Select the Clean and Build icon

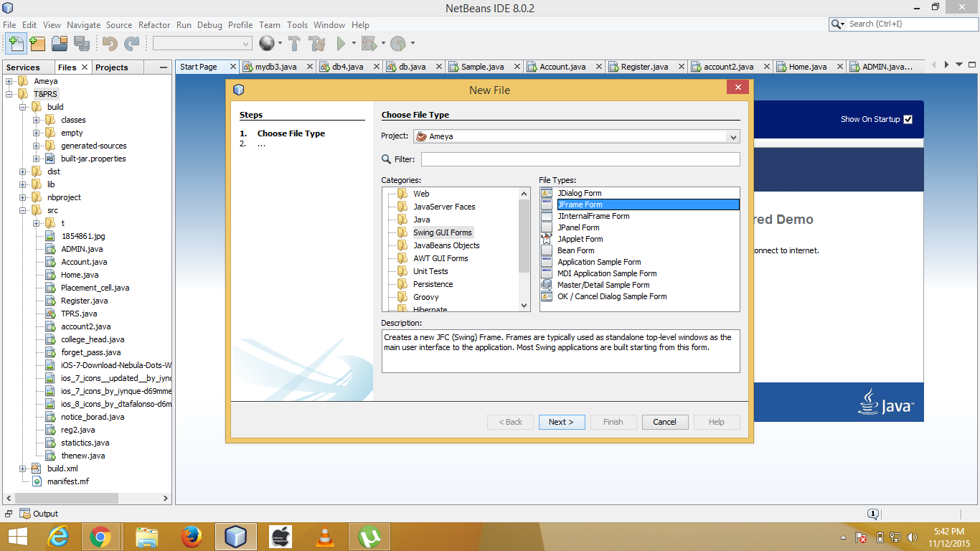[x=316, y=44]
